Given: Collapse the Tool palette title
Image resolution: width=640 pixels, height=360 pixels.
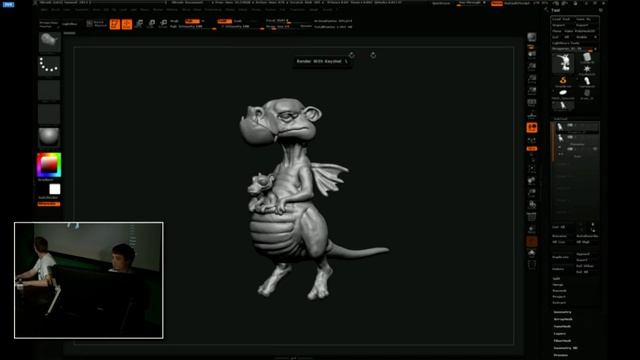Looking at the screenshot, I should pos(556,10).
